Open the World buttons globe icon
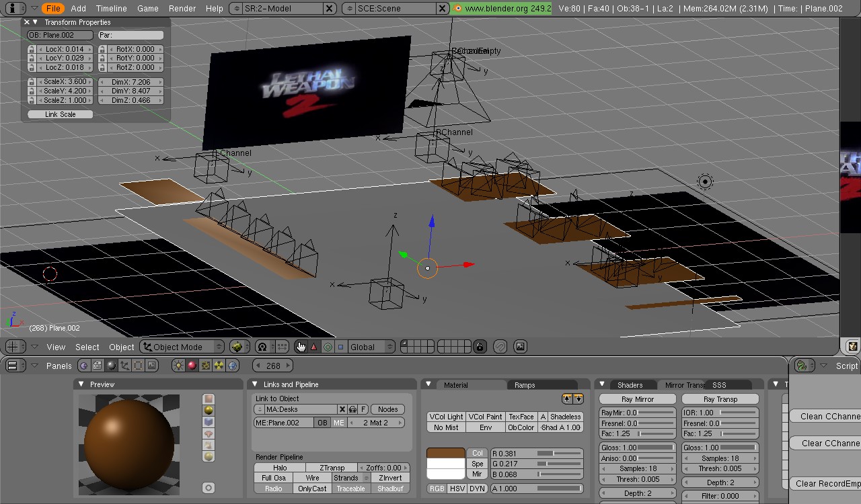Viewport: 861px width, 504px height. point(233,366)
